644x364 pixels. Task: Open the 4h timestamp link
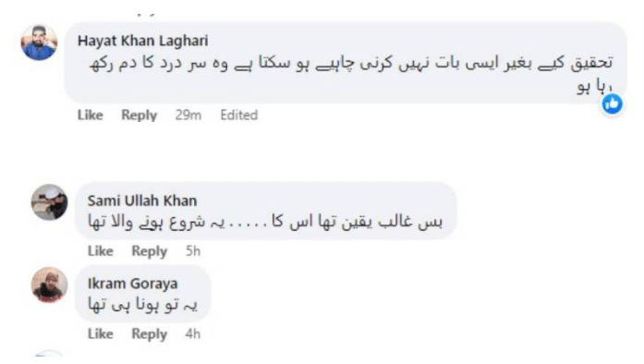192,334
